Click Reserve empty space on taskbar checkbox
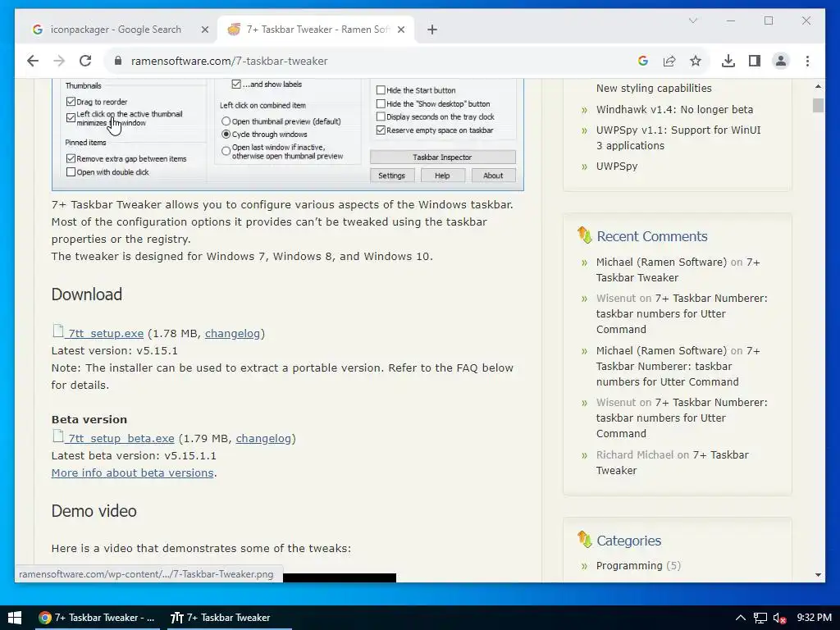Viewport: 840px width, 630px height. click(381, 130)
